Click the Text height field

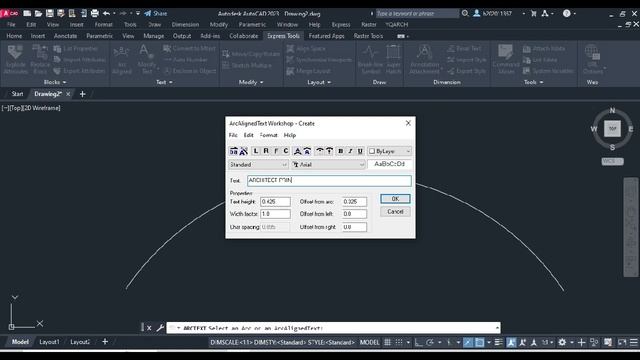(x=276, y=202)
